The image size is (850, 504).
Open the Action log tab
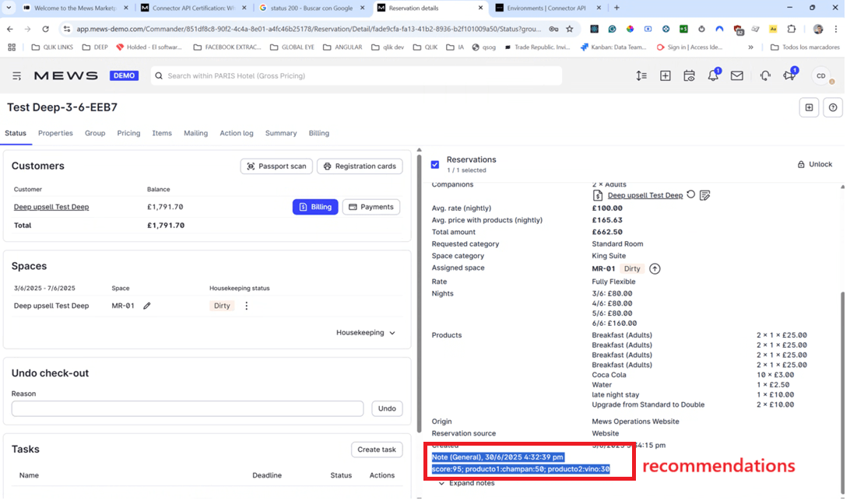(x=236, y=133)
